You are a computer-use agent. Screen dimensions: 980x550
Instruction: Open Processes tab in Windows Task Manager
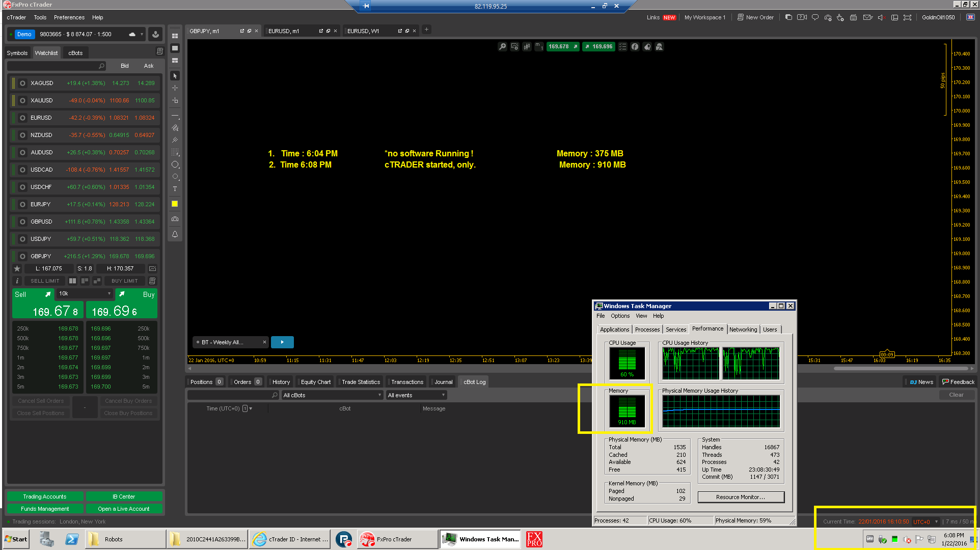[647, 329]
